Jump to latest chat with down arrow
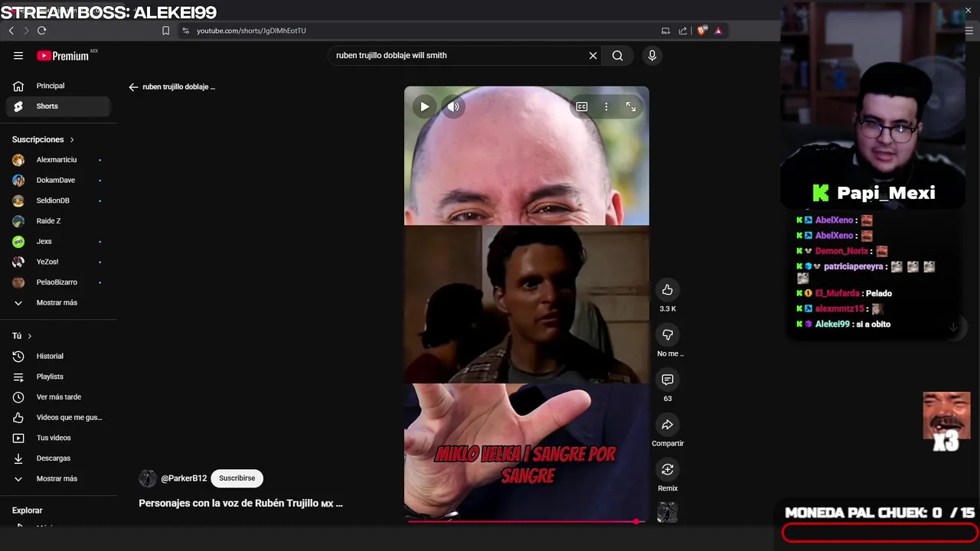 [x=953, y=328]
